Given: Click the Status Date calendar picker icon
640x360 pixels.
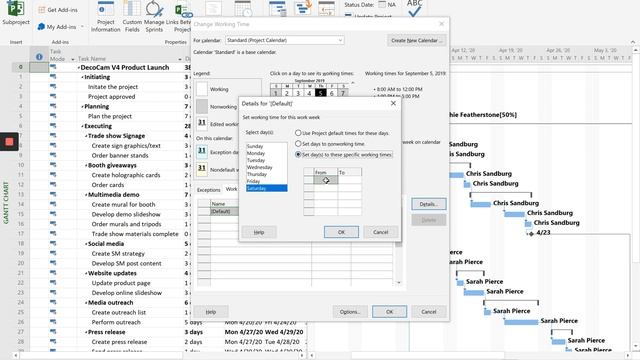Looking at the screenshot, I should click(382, 4).
